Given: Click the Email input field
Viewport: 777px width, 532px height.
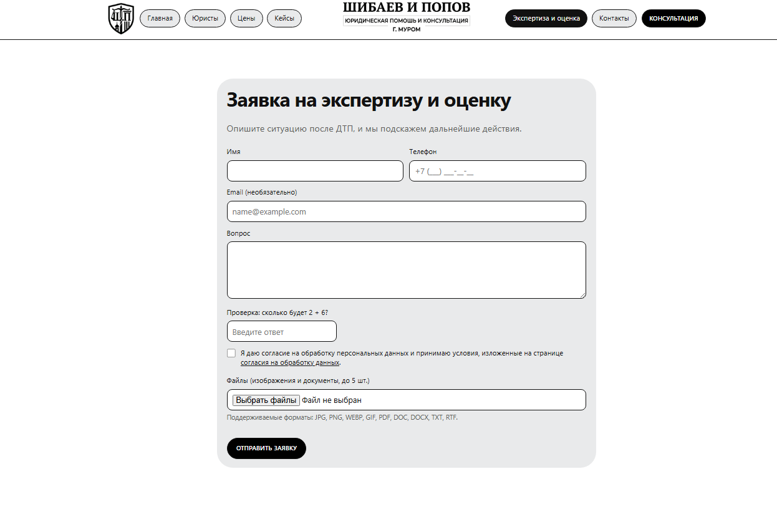Looking at the screenshot, I should pyautogui.click(x=407, y=211).
